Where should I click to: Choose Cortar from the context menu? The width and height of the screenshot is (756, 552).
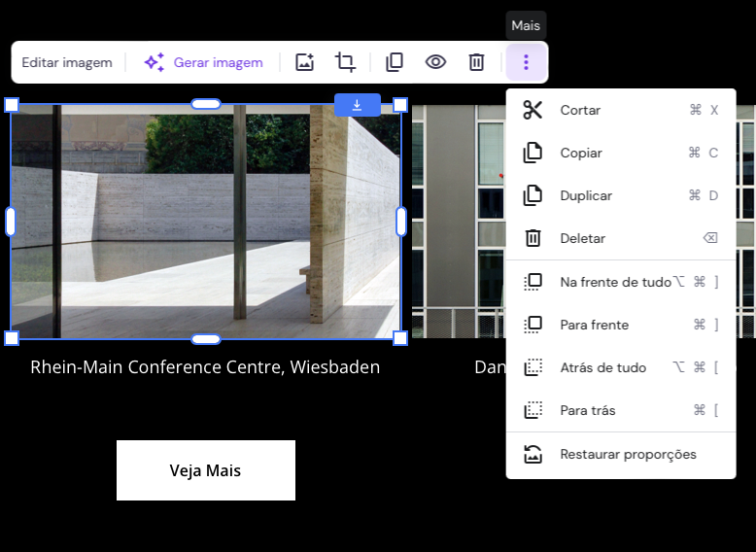(621, 110)
